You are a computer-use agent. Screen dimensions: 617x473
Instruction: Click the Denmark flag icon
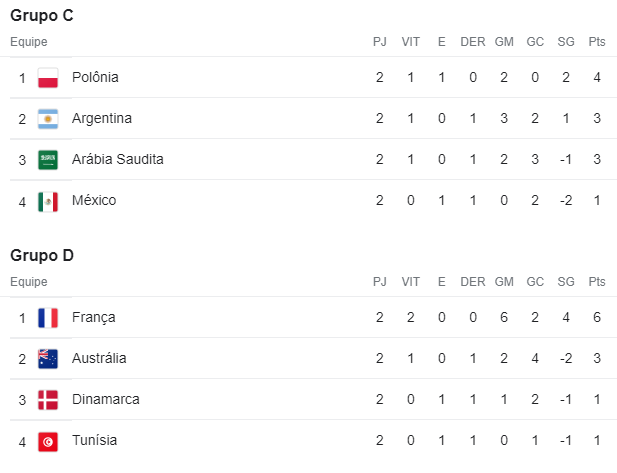(x=48, y=400)
